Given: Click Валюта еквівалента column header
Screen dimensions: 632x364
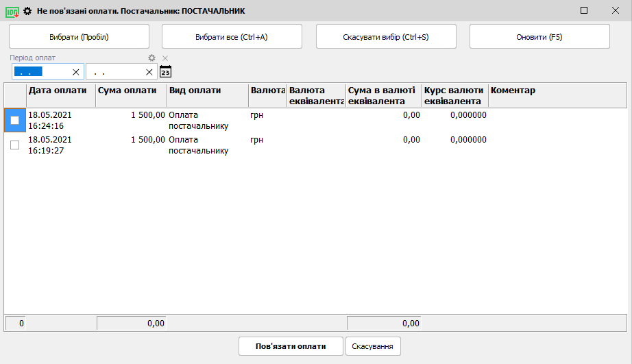Looking at the screenshot, I should [x=317, y=95].
